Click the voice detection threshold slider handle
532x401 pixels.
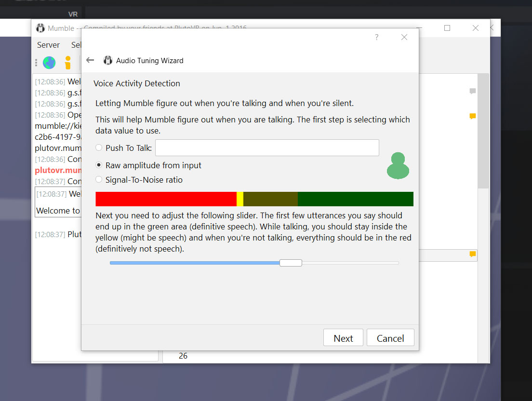click(x=291, y=263)
